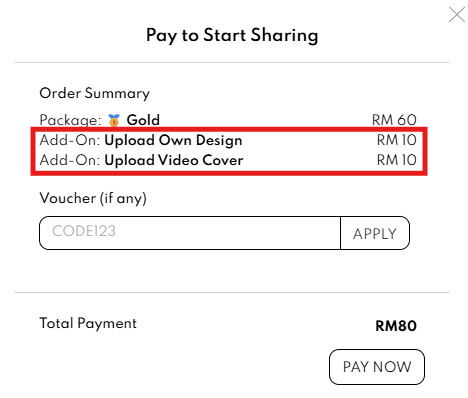
Task: Close the Pay to Start Sharing dialog
Action: [457, 15]
